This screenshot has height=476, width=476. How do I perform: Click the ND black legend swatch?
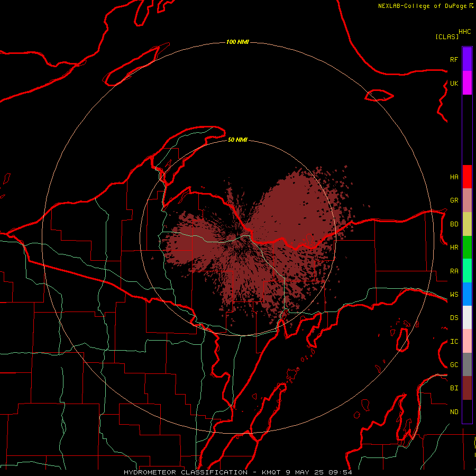pyautogui.click(x=467, y=411)
